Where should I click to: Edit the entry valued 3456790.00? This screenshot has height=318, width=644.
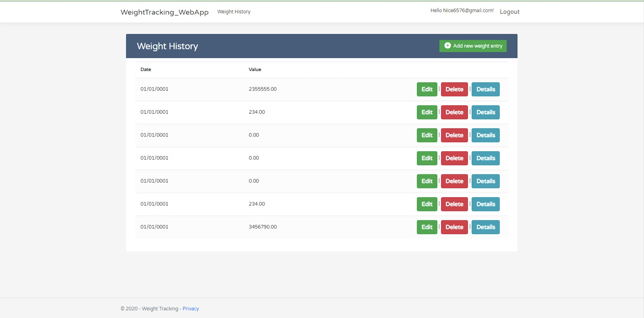(x=427, y=227)
